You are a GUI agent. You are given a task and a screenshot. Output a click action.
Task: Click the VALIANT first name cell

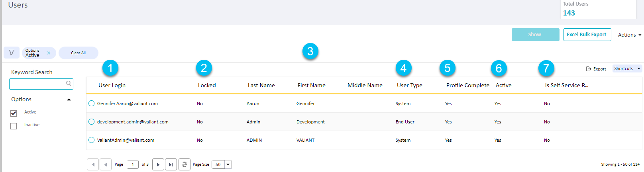[x=306, y=140]
